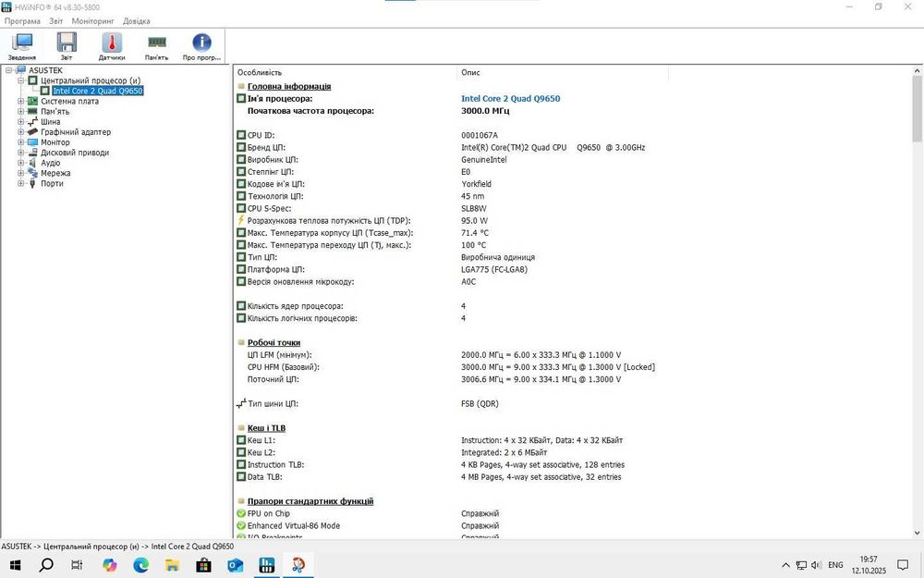Click the Intel Core 2 Quad Q9650 link value
Screen dimensions: 924x578
510,99
